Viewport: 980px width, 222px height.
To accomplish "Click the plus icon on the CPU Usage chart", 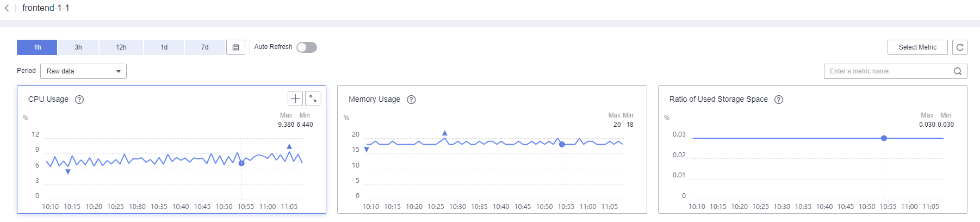I will (295, 98).
